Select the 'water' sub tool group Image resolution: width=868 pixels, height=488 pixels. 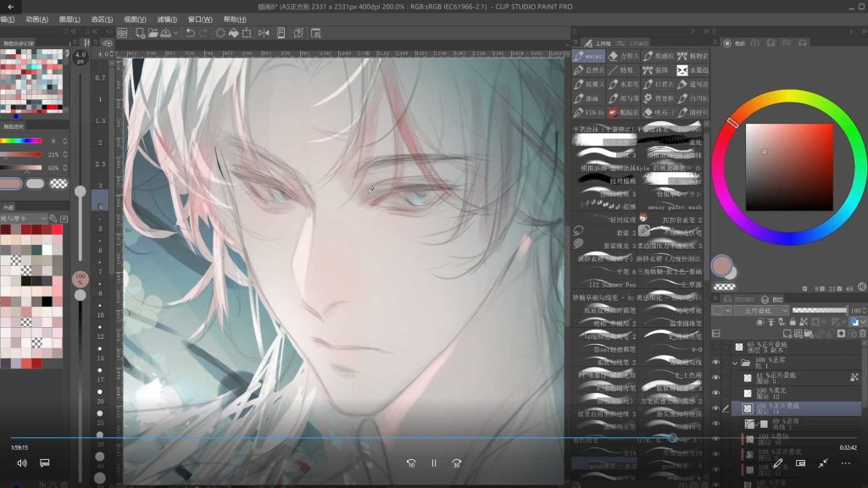pyautogui.click(x=588, y=56)
